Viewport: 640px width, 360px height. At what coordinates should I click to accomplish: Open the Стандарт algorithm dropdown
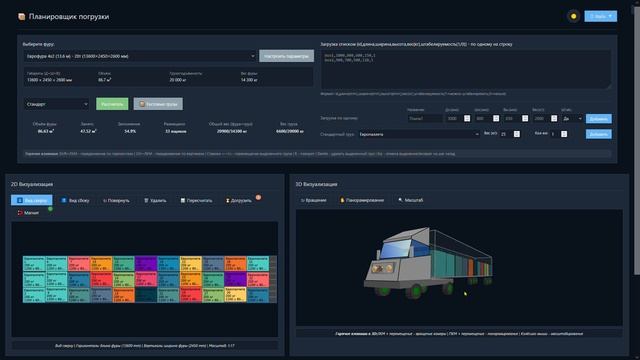click(x=57, y=104)
